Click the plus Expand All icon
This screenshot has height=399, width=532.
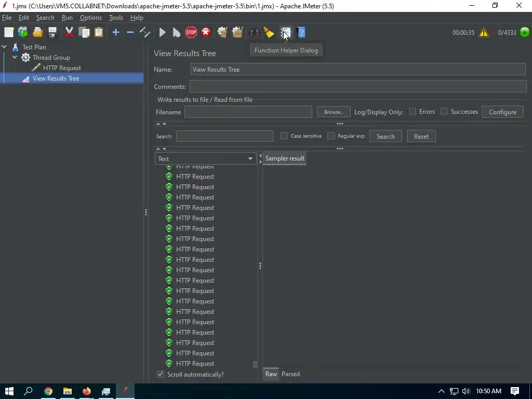[x=116, y=32]
